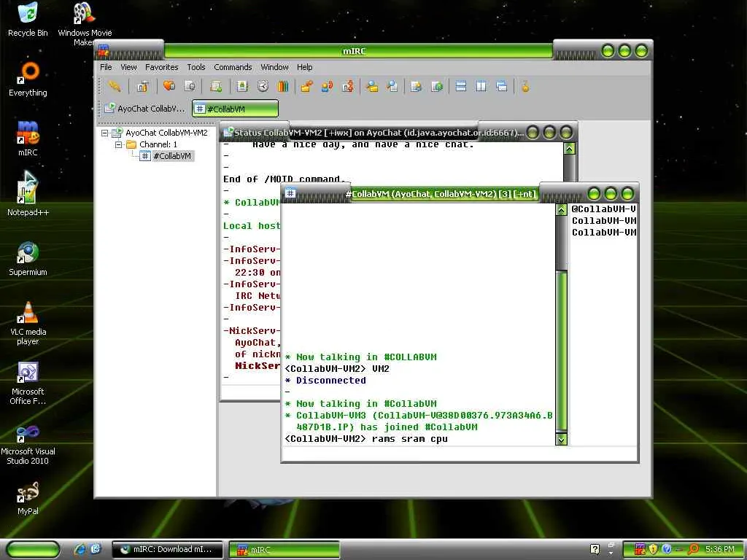Collapse the AyoChat CollabVM-VM2 tree node

point(104,133)
